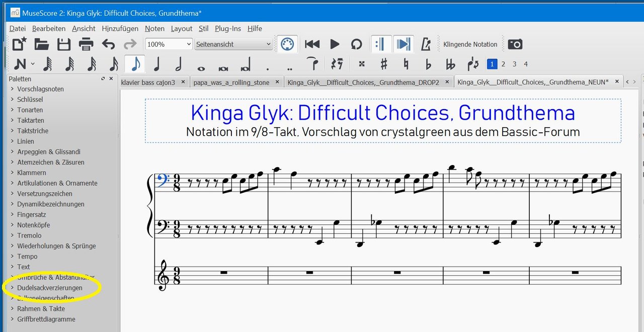The height and width of the screenshot is (332, 644).
Task: Apply the flat accidental
Action: pyautogui.click(x=429, y=64)
